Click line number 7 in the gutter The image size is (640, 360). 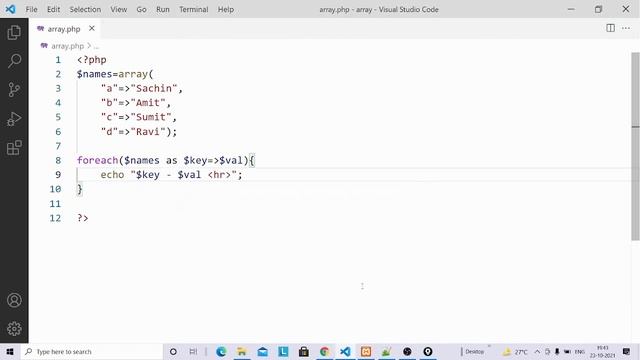[x=58, y=146]
